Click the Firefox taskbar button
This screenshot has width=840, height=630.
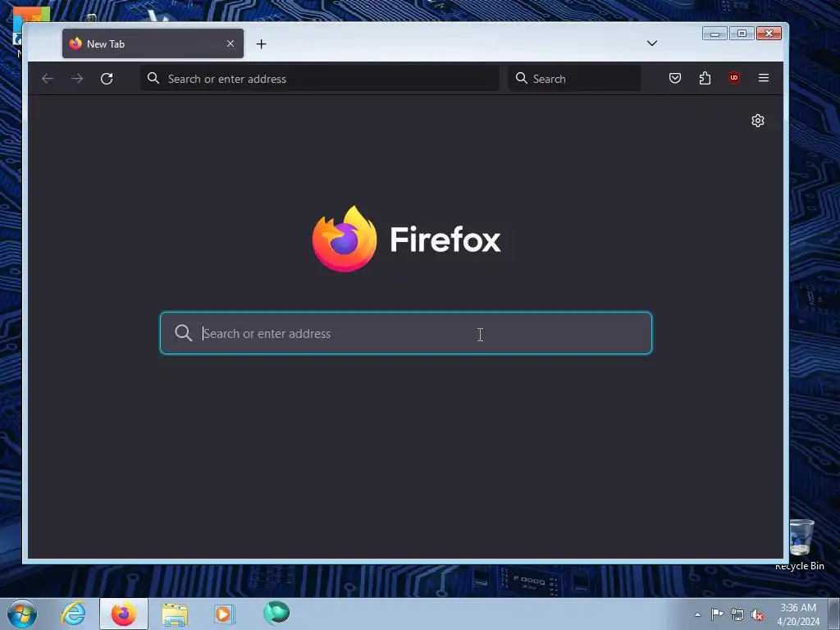click(x=124, y=614)
